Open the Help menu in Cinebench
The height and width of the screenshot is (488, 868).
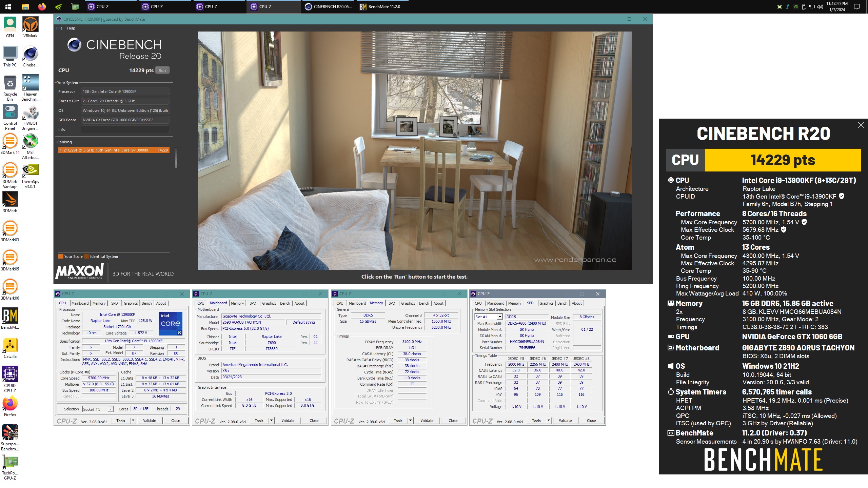[x=71, y=28]
